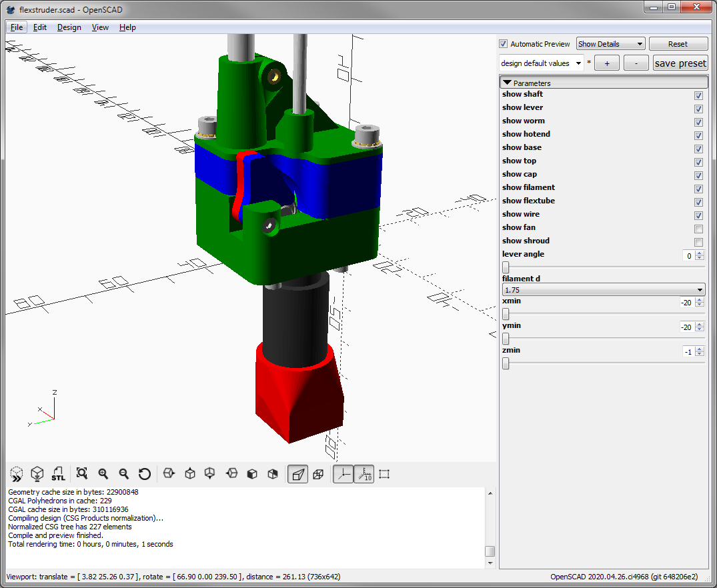Screen dimensions: 717x588
Task: Collapse the Parameters section
Action: click(x=508, y=83)
